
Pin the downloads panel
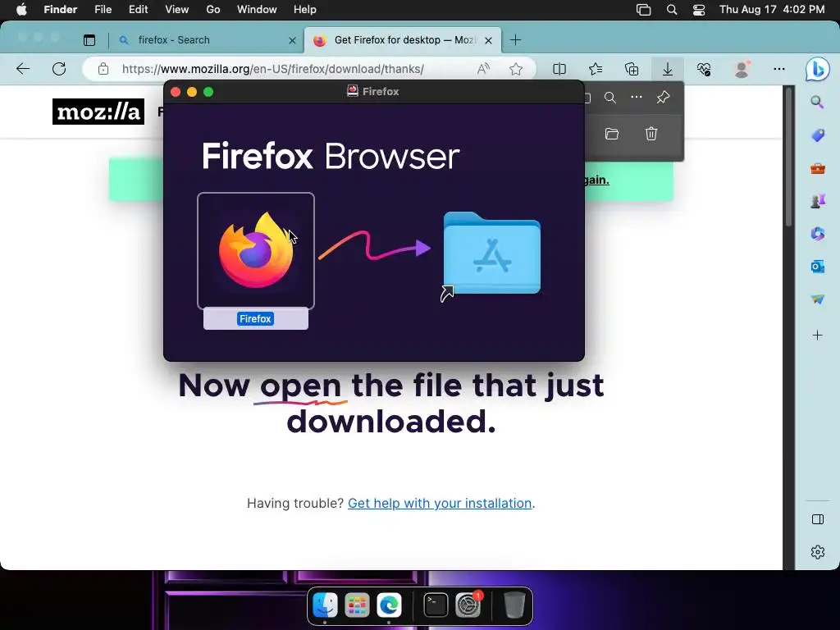coord(663,97)
